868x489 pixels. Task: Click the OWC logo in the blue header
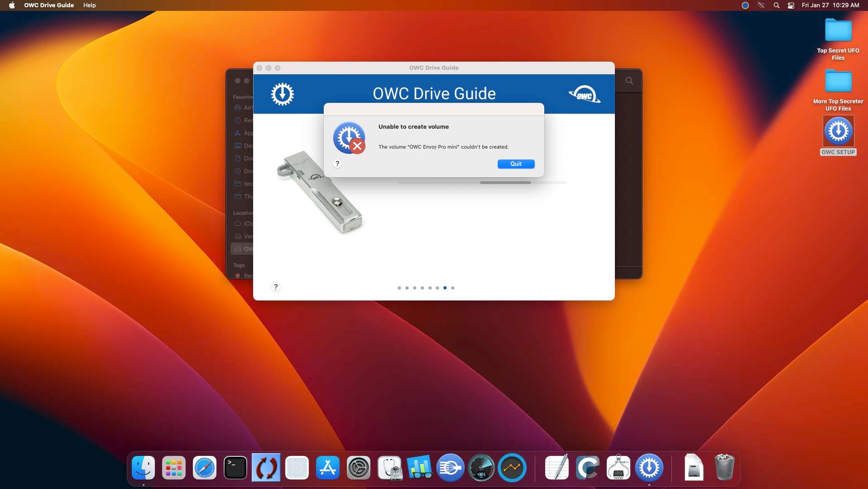[584, 94]
